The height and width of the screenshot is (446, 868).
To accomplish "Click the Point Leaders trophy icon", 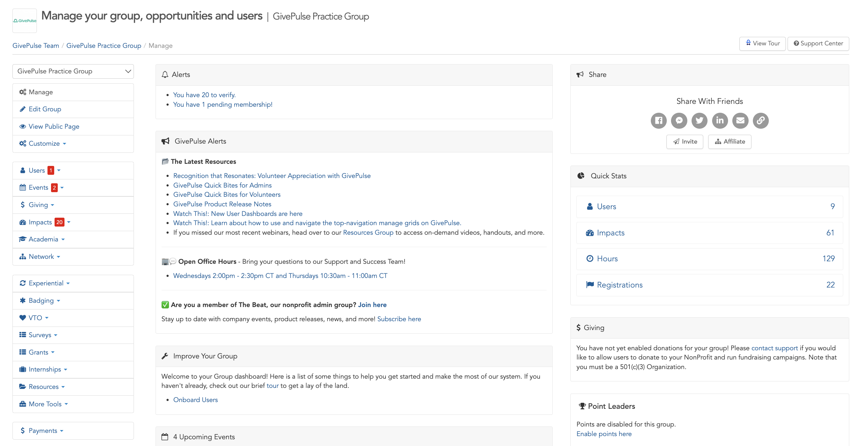I will click(582, 406).
